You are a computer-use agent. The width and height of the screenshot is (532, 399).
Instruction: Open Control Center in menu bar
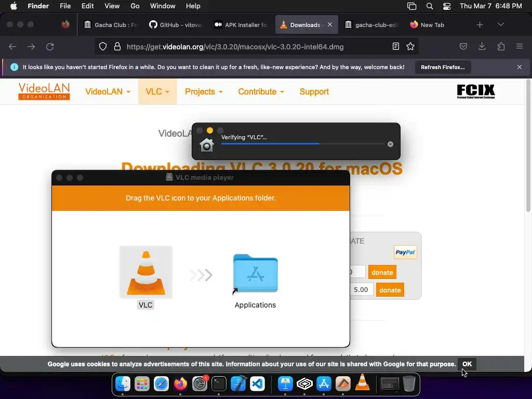[447, 6]
